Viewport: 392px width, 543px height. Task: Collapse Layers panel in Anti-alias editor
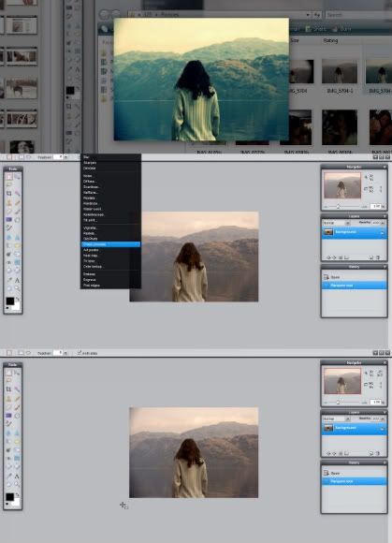385,413
